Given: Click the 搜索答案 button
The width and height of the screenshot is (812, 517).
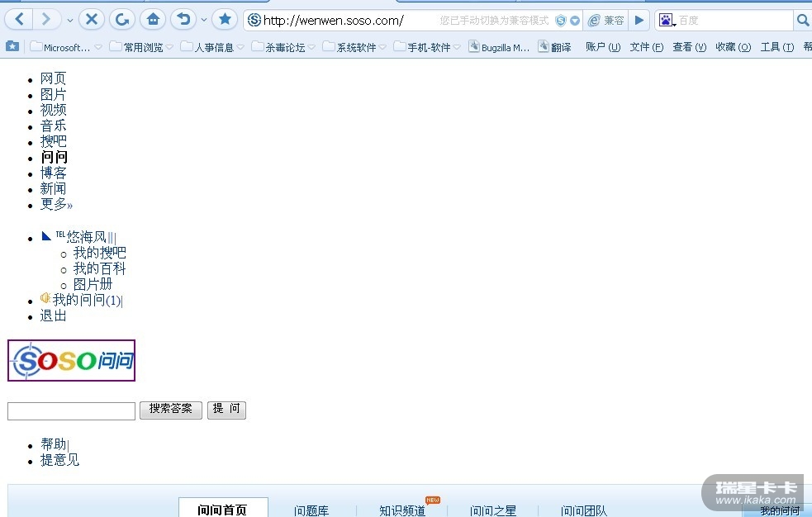Looking at the screenshot, I should (x=171, y=410).
